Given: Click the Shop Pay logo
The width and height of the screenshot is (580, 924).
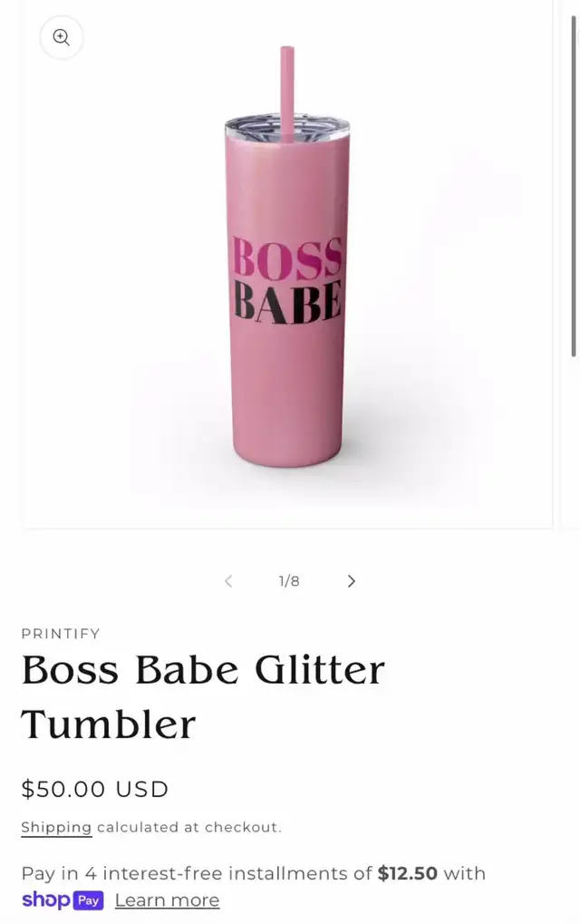Looking at the screenshot, I should (63, 900).
